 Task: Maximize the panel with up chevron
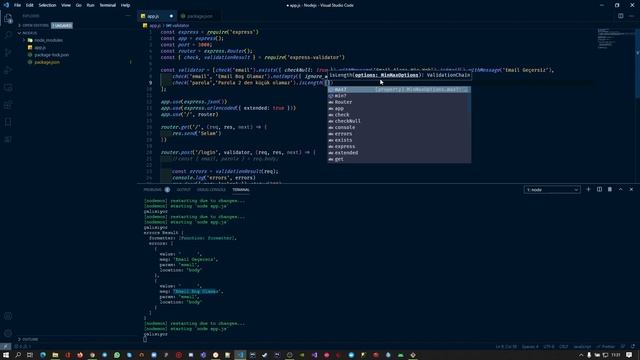pyautogui.click(x=620, y=189)
